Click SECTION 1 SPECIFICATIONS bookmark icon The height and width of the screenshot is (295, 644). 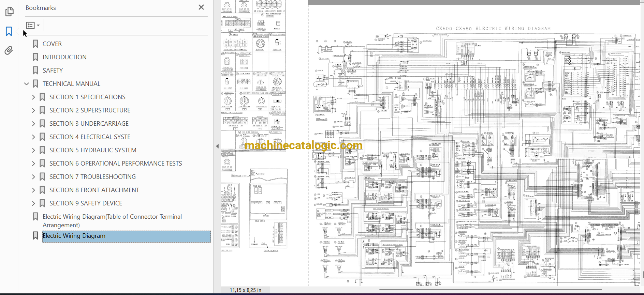(42, 97)
